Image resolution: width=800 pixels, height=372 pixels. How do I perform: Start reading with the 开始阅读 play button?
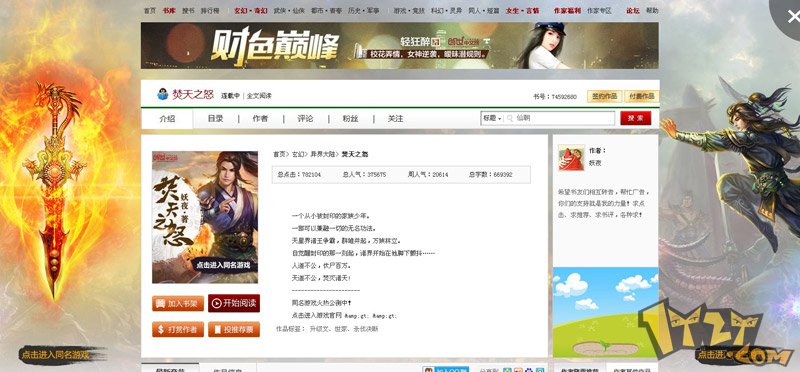(234, 303)
